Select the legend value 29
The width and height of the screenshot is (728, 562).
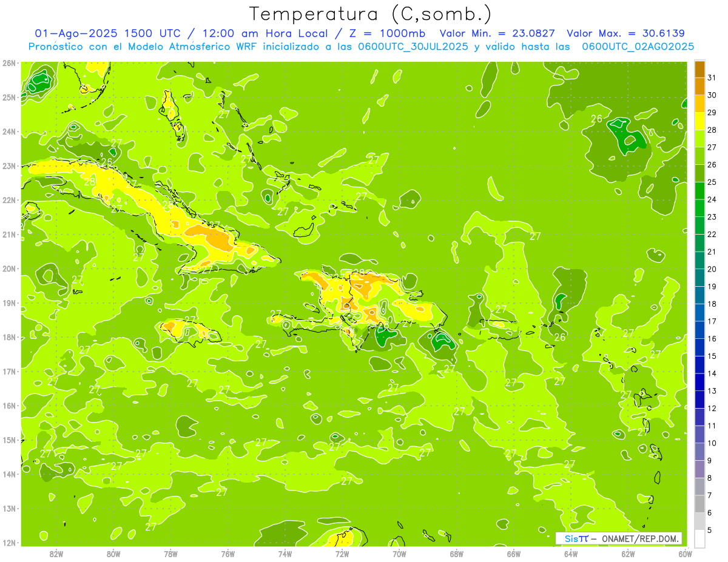[x=712, y=112]
